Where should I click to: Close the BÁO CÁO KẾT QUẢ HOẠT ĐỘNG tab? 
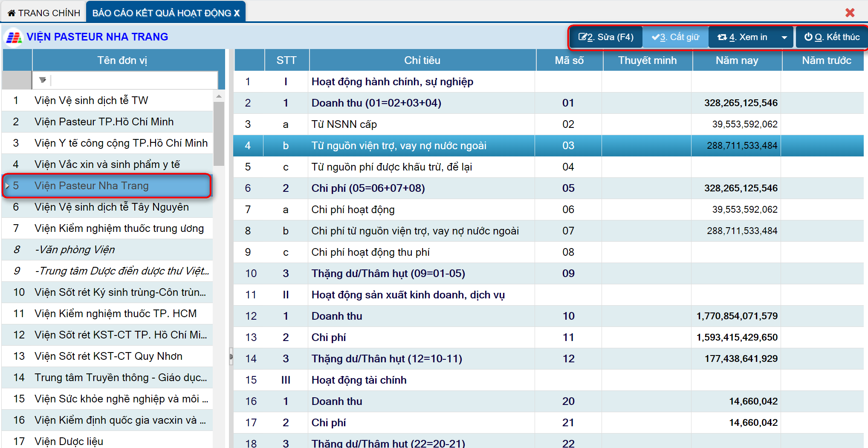coord(237,13)
